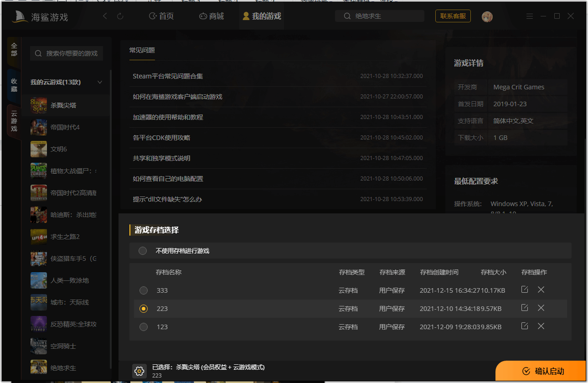
Task: Collapse the 我的云游戏(13款) list
Action: (x=99, y=82)
